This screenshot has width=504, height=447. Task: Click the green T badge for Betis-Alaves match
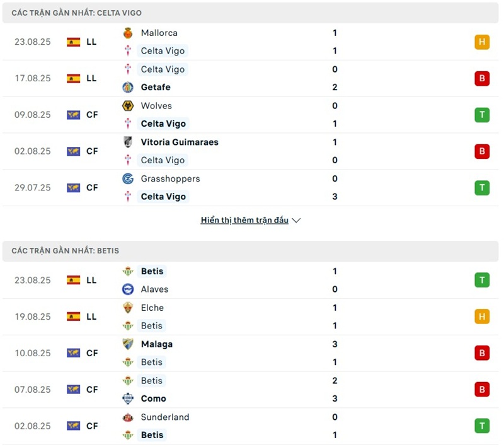click(482, 281)
